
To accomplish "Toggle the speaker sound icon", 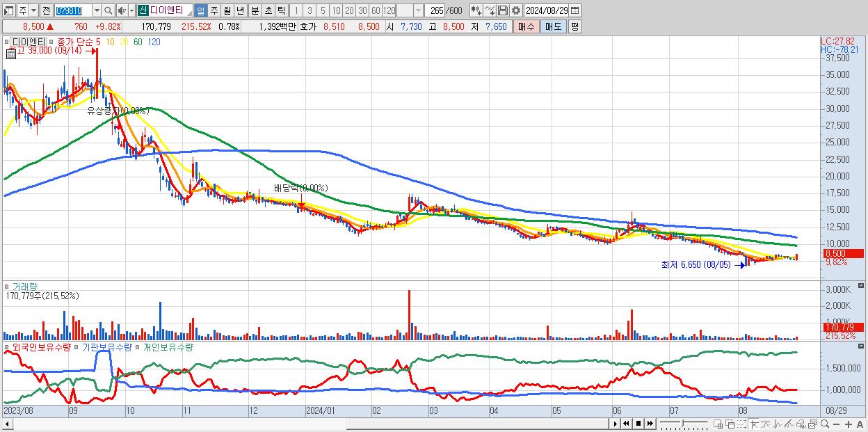I will (121, 10).
